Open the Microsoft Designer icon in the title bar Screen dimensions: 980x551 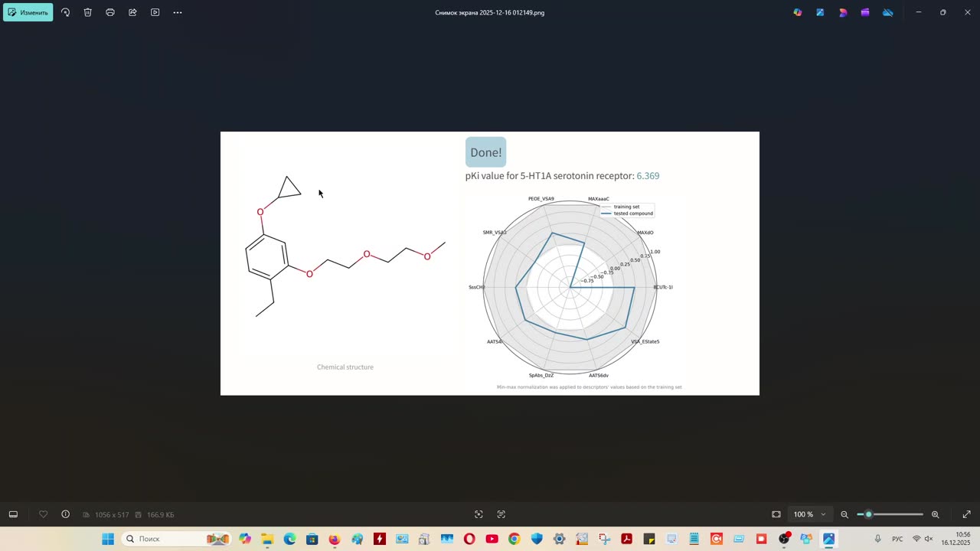(843, 12)
